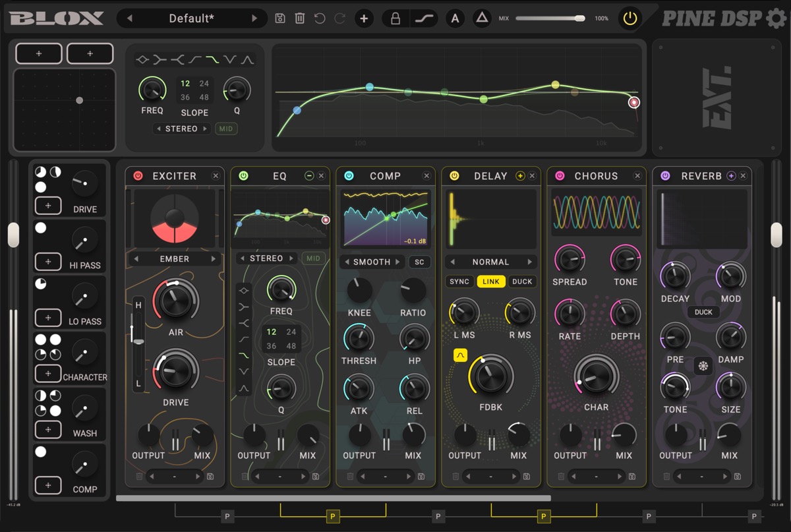This screenshot has width=791, height=532.
Task: Select slope 48 in top EQ panel
Action: 204,98
